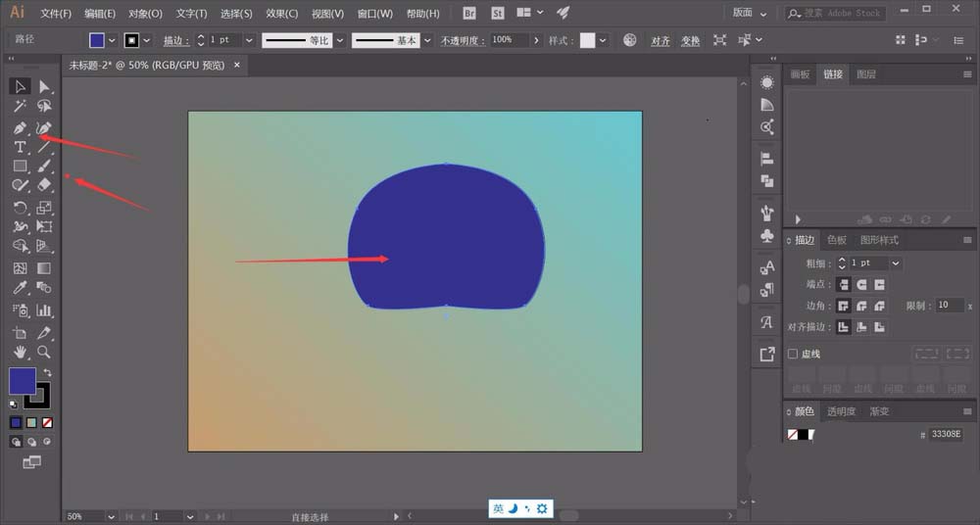Image resolution: width=980 pixels, height=525 pixels.
Task: Switch to the 图层 layers tab
Action: tap(865, 74)
